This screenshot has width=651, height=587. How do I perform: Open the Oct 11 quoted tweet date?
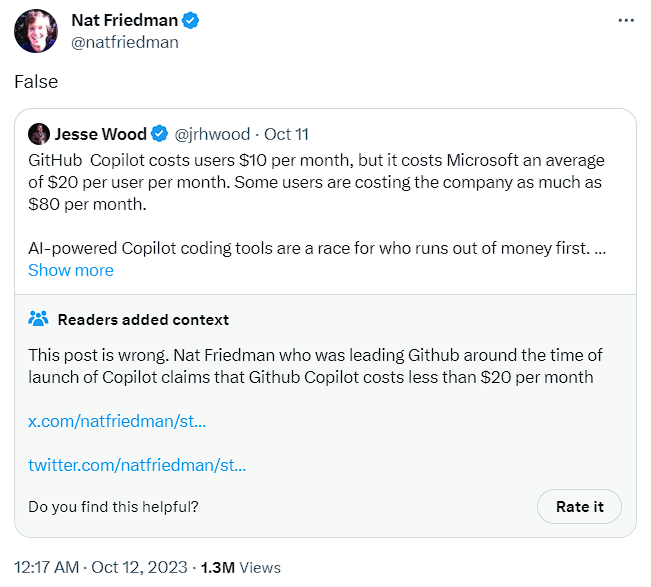[286, 134]
